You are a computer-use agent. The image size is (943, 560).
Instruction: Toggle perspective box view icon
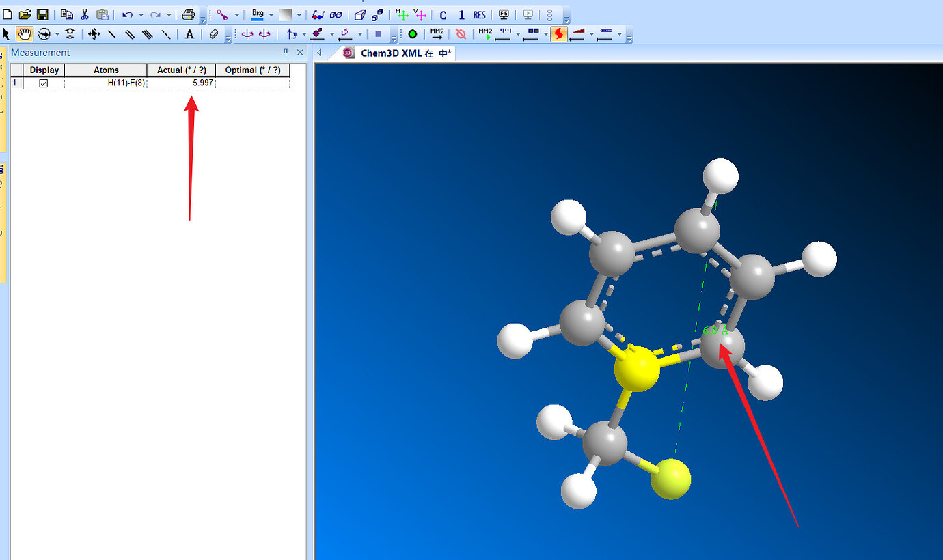click(360, 14)
